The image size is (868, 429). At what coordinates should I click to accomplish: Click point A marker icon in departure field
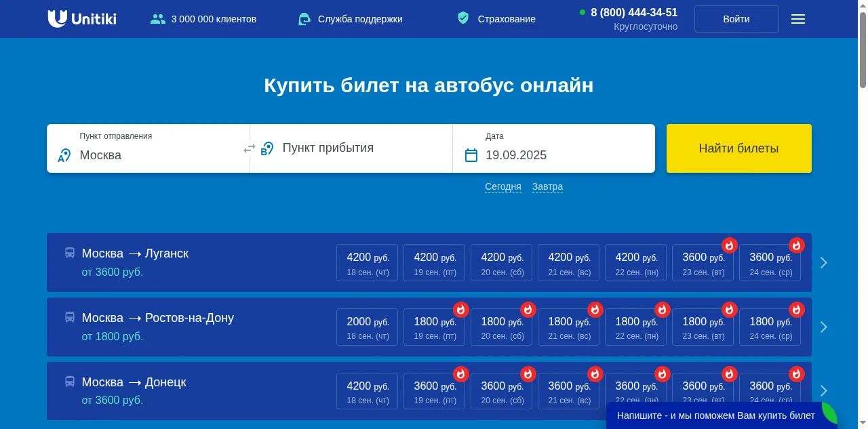coord(64,155)
